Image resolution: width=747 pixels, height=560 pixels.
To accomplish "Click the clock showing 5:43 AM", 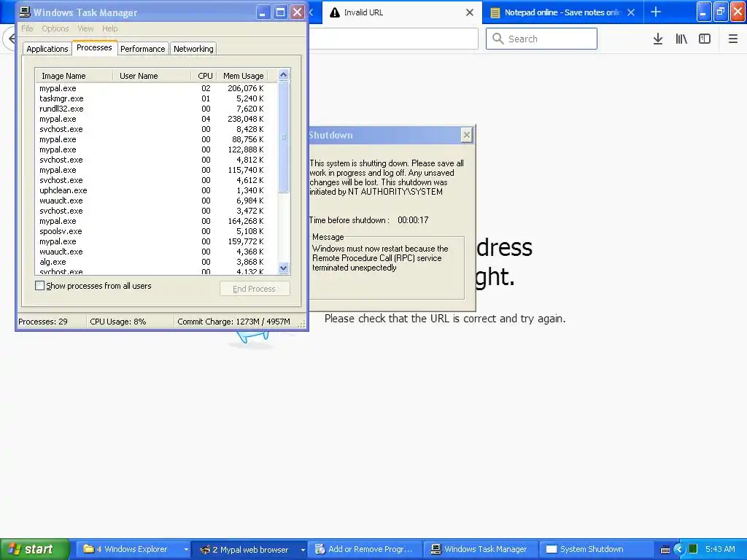I will tap(720, 549).
